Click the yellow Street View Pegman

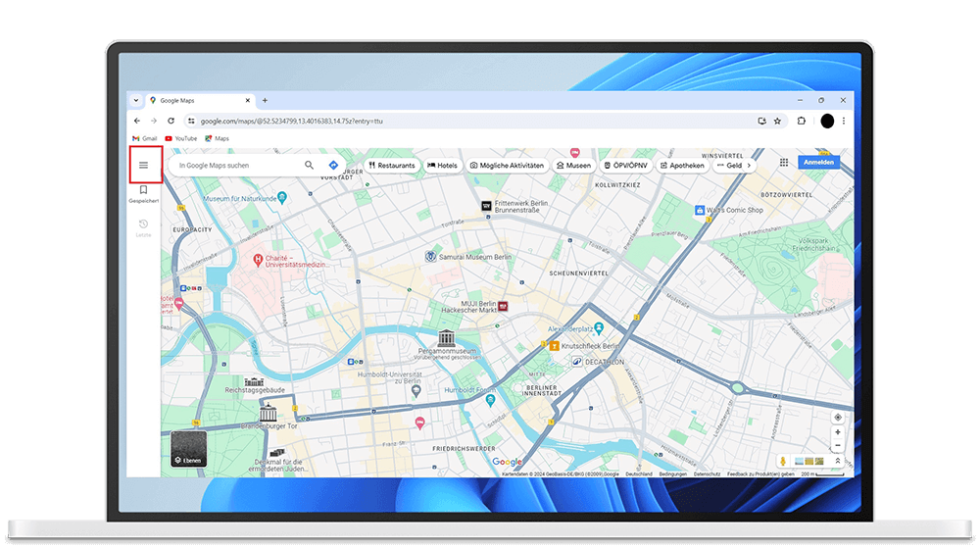point(782,462)
